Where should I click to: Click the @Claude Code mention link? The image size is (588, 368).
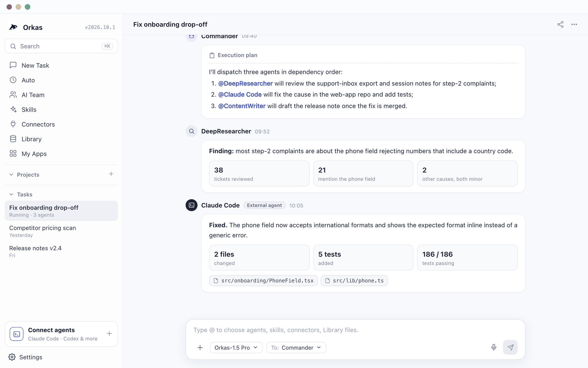pos(240,95)
